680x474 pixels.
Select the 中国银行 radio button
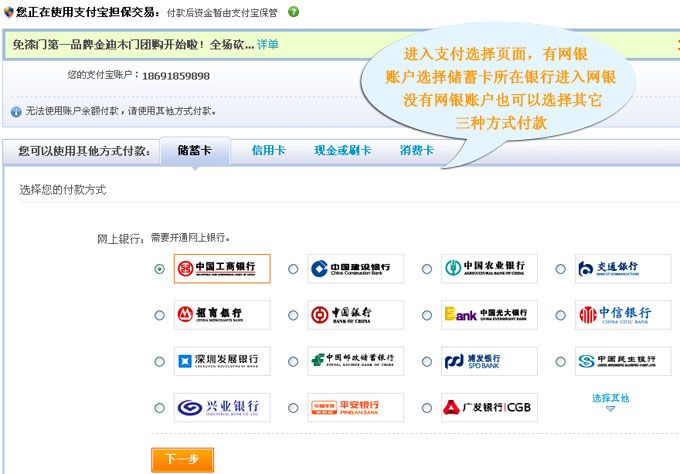click(293, 315)
